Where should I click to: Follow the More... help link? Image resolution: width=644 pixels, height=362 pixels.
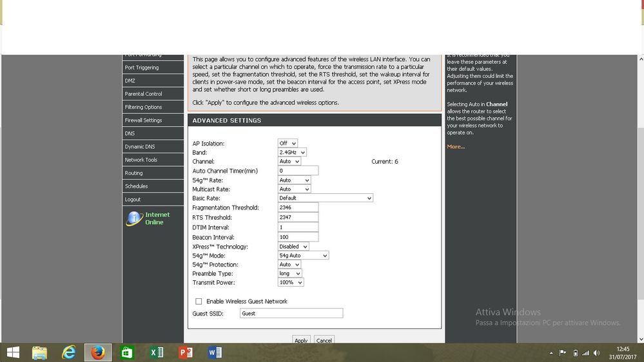tap(456, 146)
